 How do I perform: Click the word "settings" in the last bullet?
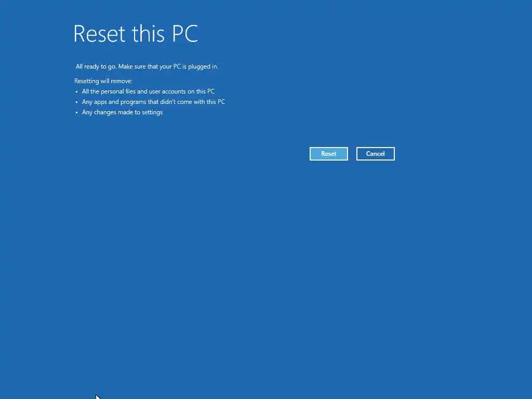(152, 112)
